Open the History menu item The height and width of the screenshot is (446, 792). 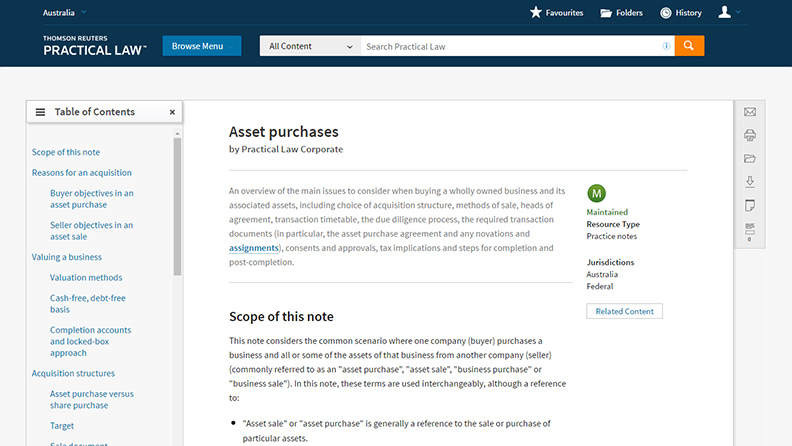click(681, 13)
